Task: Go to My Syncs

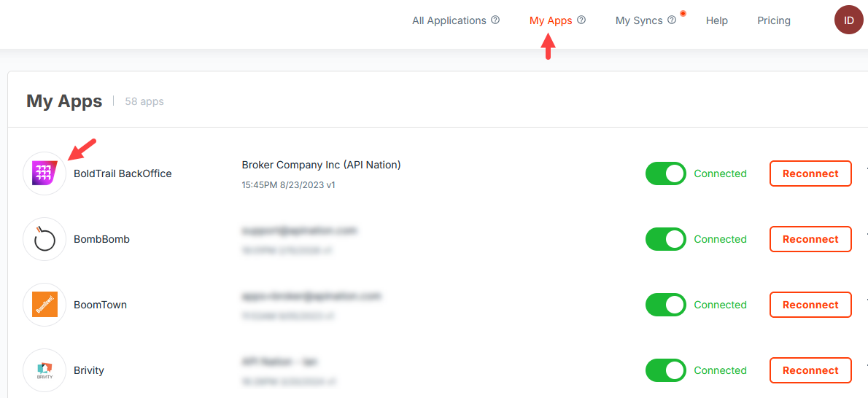Action: (x=639, y=20)
